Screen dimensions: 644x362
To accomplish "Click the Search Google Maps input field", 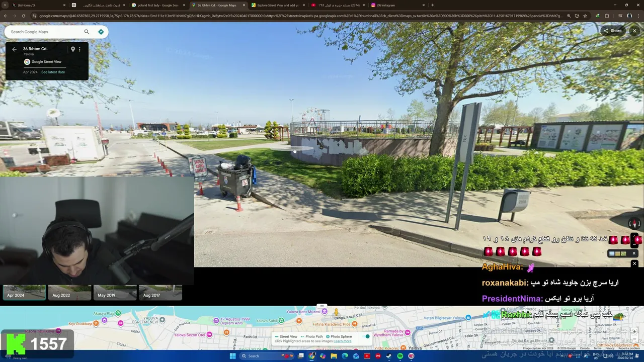I will click(x=45, y=32).
